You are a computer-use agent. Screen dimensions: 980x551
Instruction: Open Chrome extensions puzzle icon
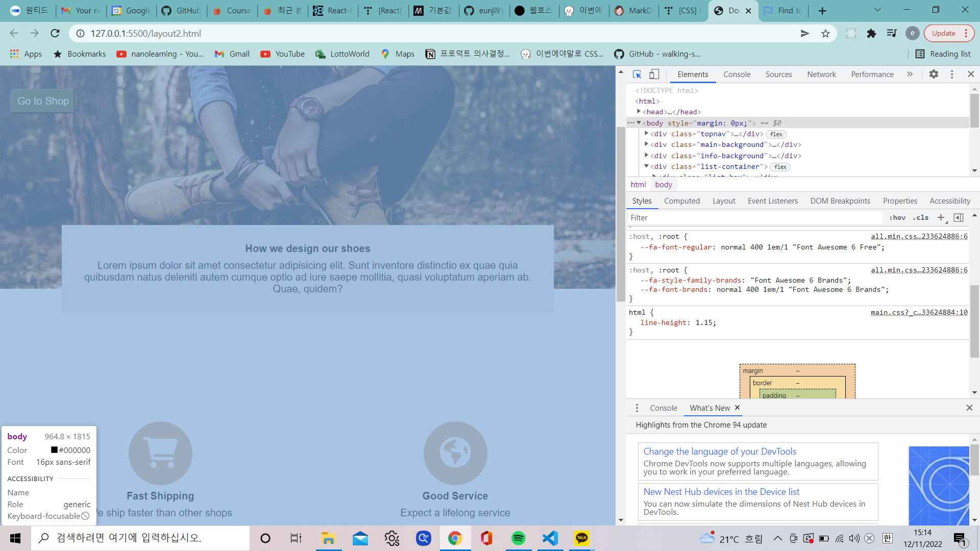[871, 34]
